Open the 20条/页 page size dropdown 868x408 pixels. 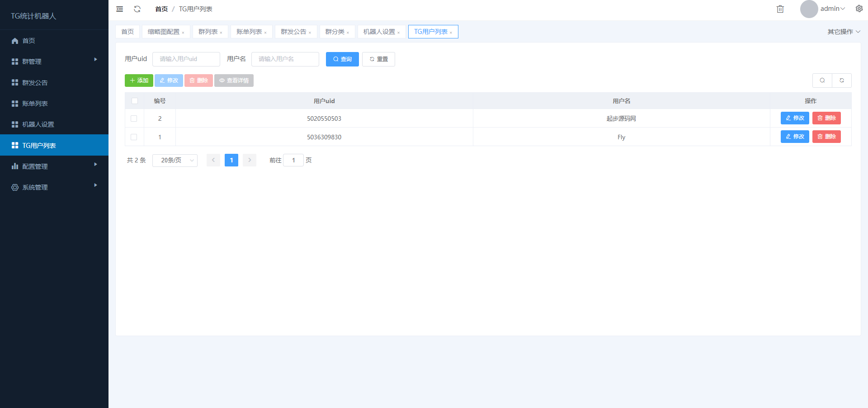tap(175, 160)
